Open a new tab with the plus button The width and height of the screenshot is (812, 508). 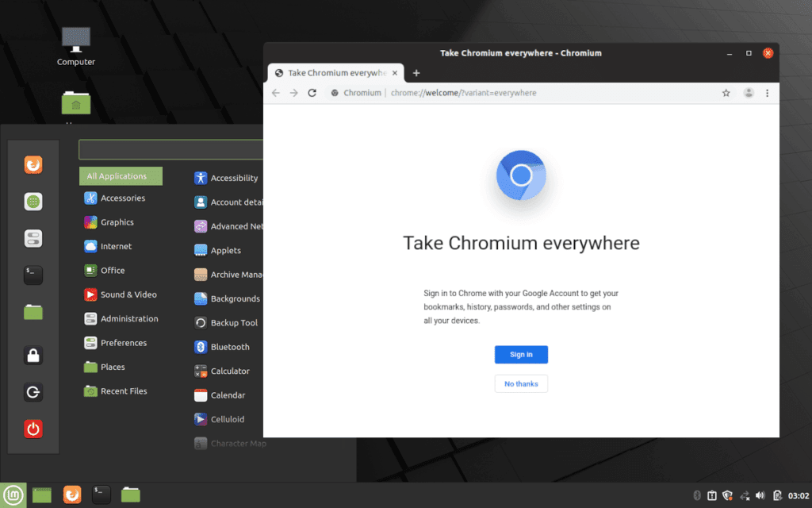(x=416, y=73)
